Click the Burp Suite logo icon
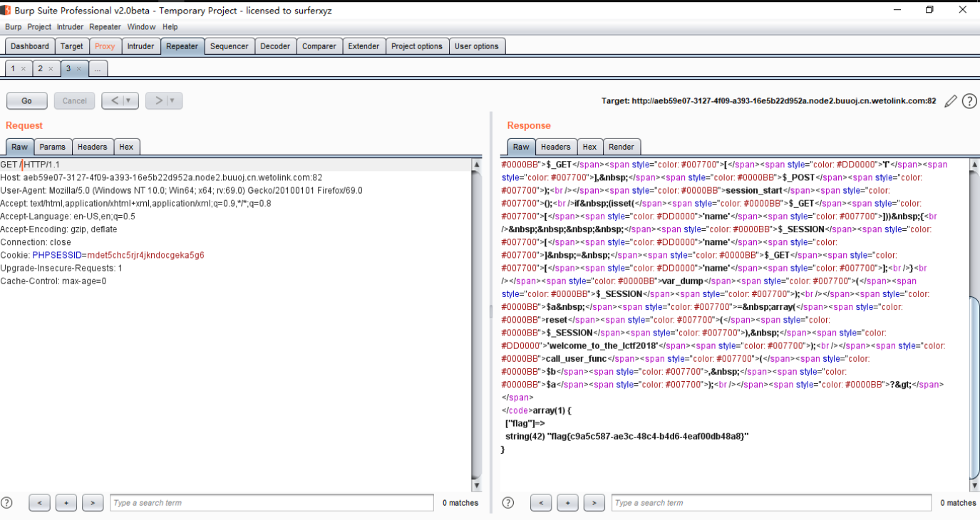The image size is (980, 520). (6, 10)
